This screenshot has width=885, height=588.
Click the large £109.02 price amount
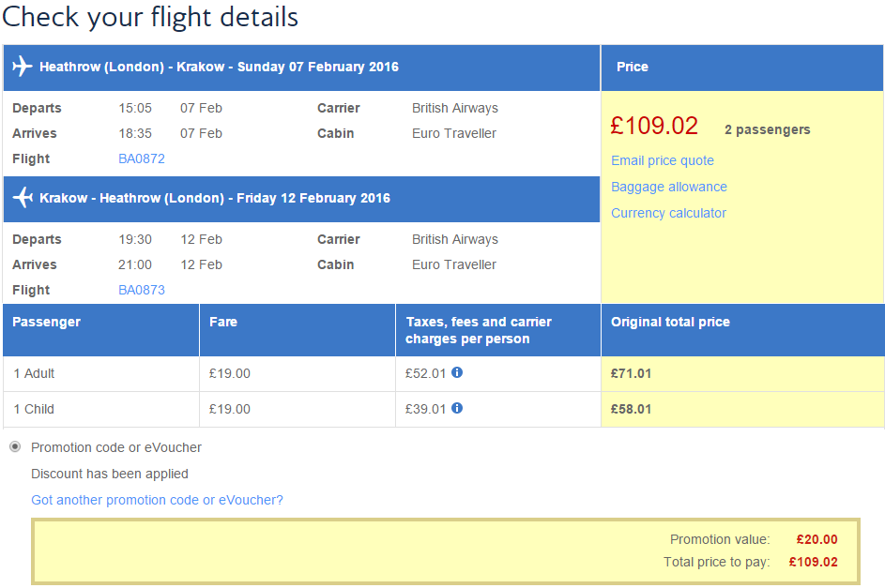pos(654,126)
